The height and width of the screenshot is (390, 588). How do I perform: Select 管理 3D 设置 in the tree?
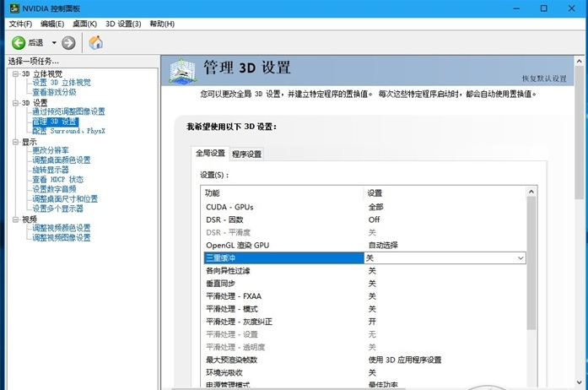click(x=55, y=122)
